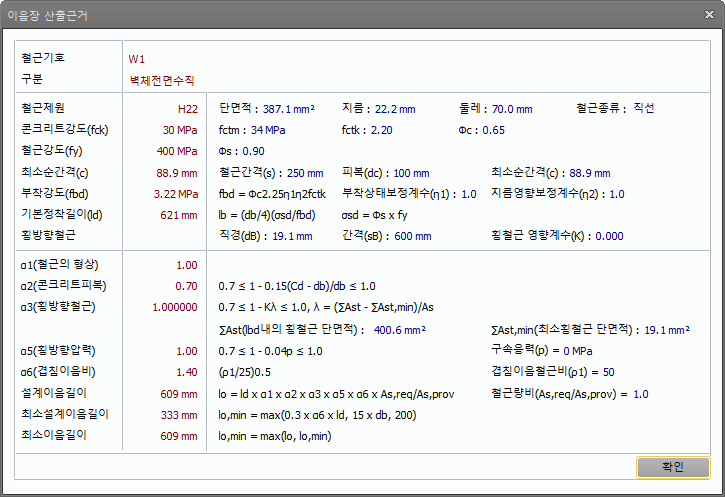Image resolution: width=725 pixels, height=497 pixels.
Task: Click the fctk 2.20 value
Action: click(381, 130)
